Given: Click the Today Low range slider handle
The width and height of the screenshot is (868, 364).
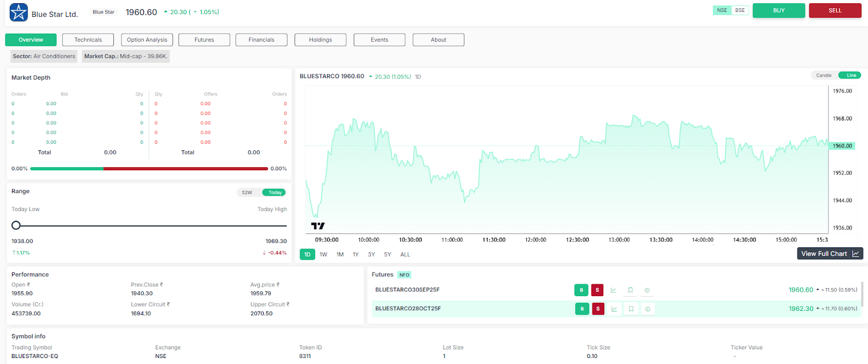Looking at the screenshot, I should point(16,225).
